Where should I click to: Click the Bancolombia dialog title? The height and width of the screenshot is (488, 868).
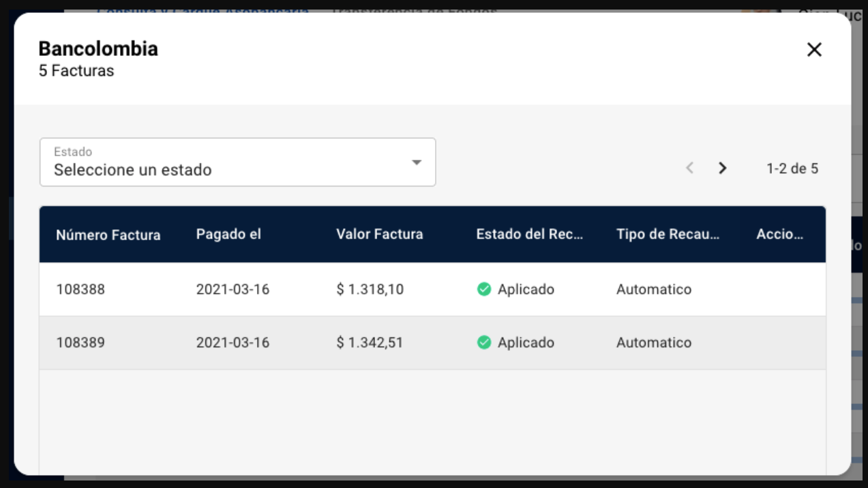(98, 48)
